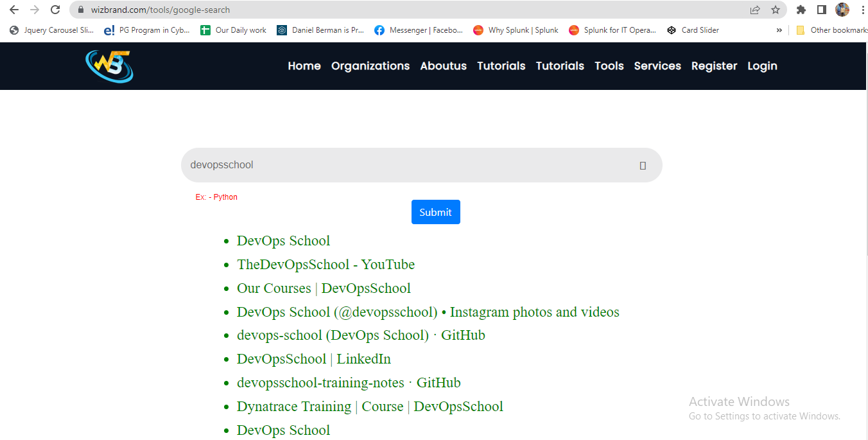The height and width of the screenshot is (440, 868).
Task: Open Register nav item
Action: tap(715, 66)
